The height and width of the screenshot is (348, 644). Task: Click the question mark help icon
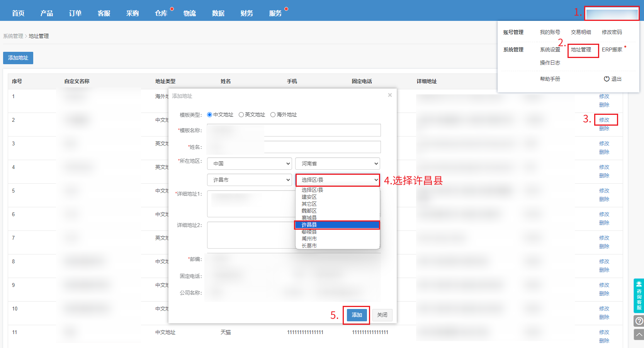pyautogui.click(x=639, y=321)
